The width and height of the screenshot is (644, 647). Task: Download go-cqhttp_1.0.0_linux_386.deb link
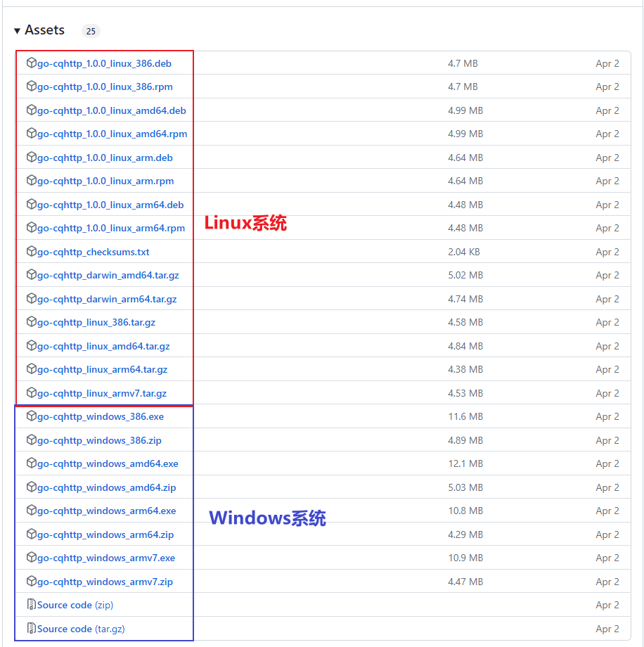pyautogui.click(x=104, y=63)
